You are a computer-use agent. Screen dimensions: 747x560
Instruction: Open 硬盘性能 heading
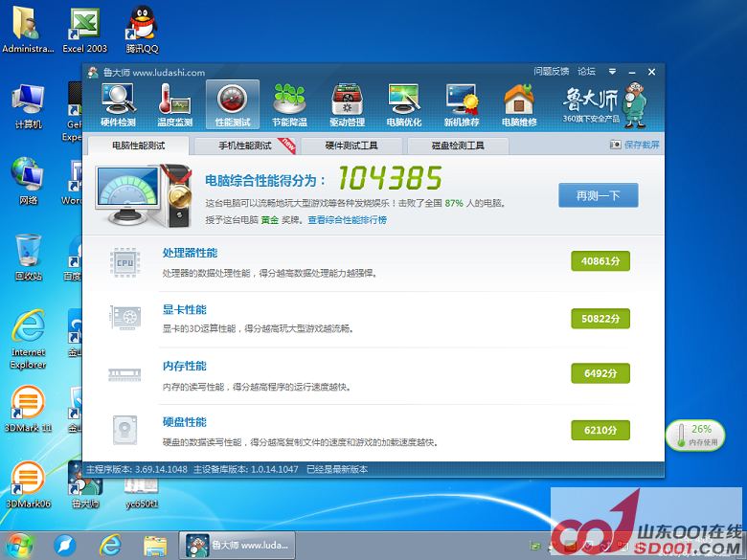point(185,422)
